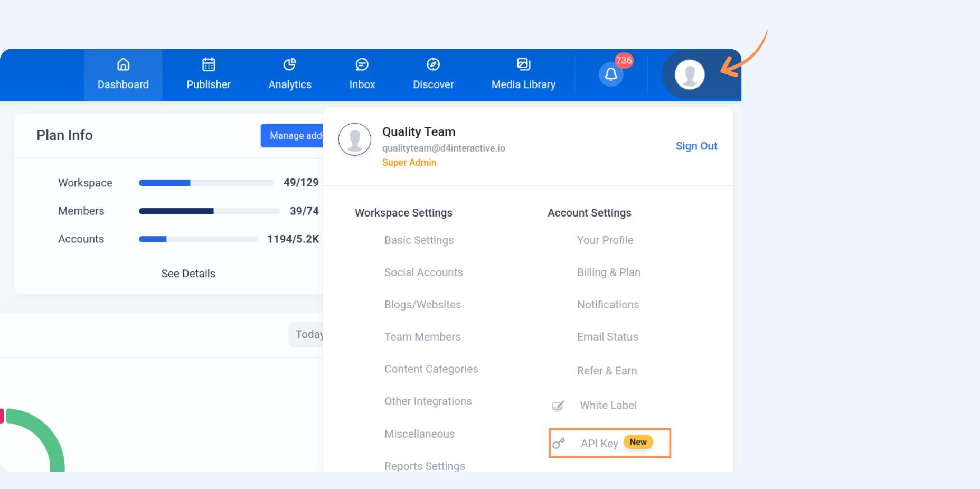Open Basic Settings under Workspace Settings
The height and width of the screenshot is (489, 980).
tap(419, 240)
